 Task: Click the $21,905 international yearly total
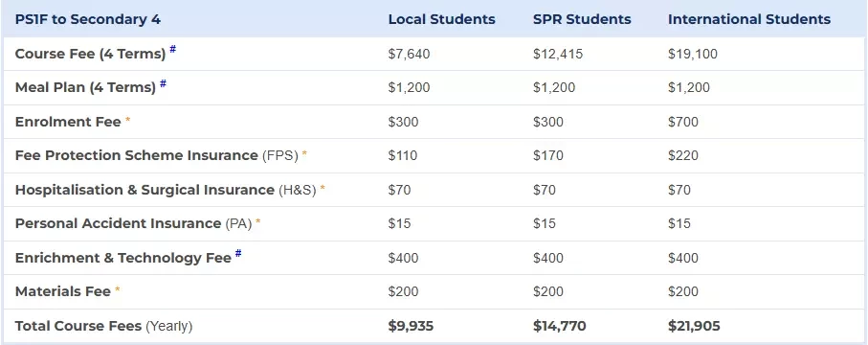[694, 326]
